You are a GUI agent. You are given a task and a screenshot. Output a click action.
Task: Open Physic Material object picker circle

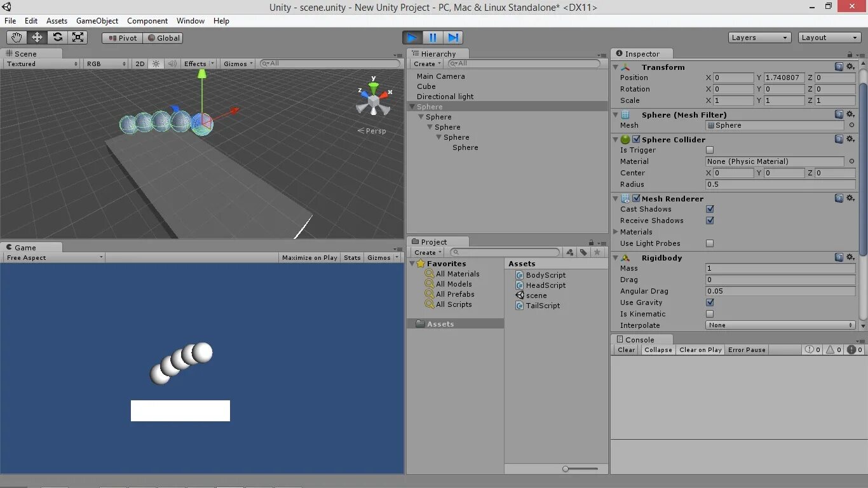pos(851,161)
